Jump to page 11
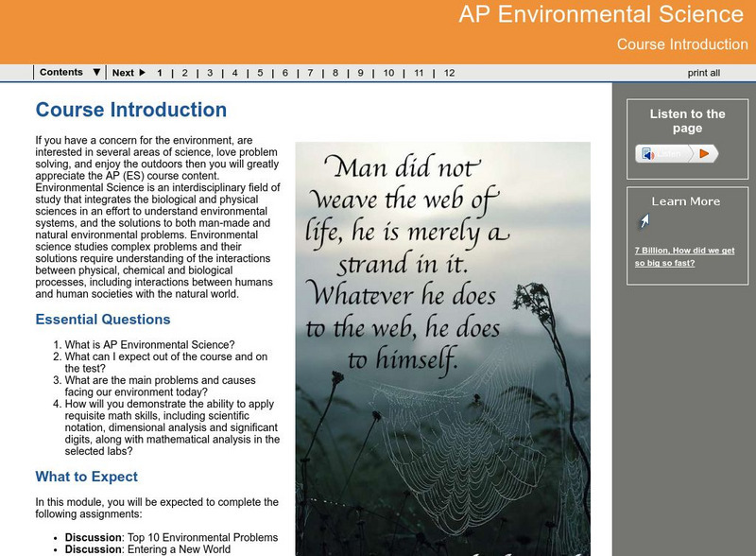756x556 pixels. click(419, 74)
